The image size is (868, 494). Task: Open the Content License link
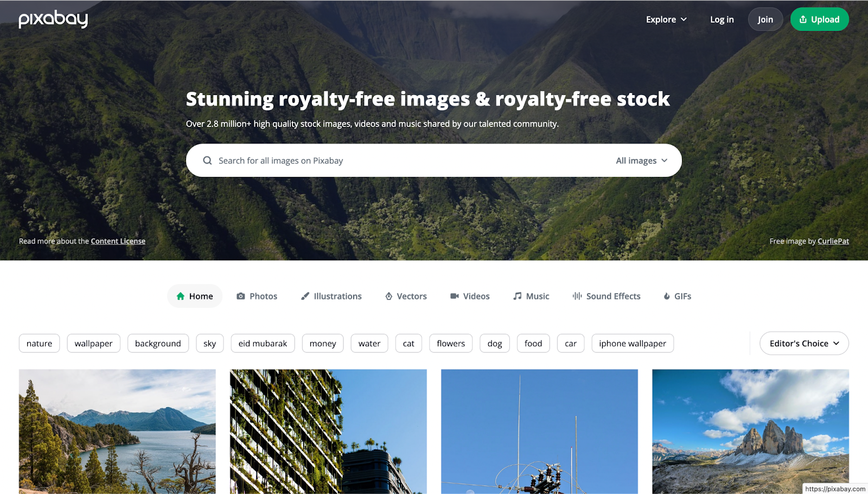[118, 241]
